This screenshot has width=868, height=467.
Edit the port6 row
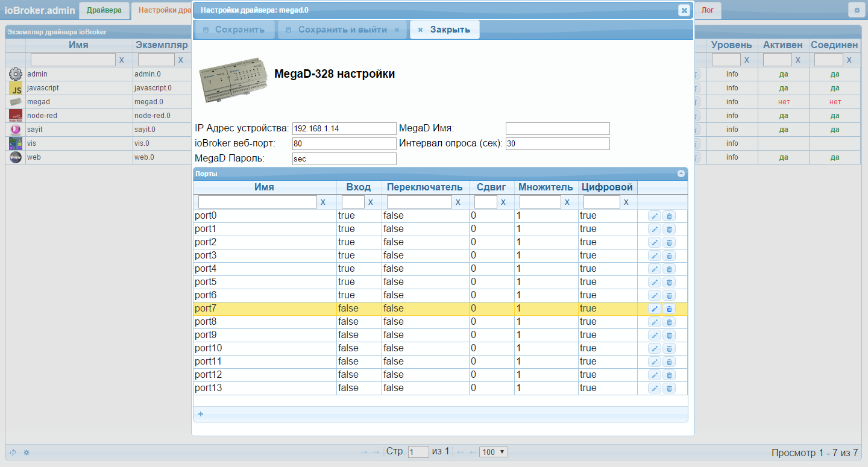point(655,295)
